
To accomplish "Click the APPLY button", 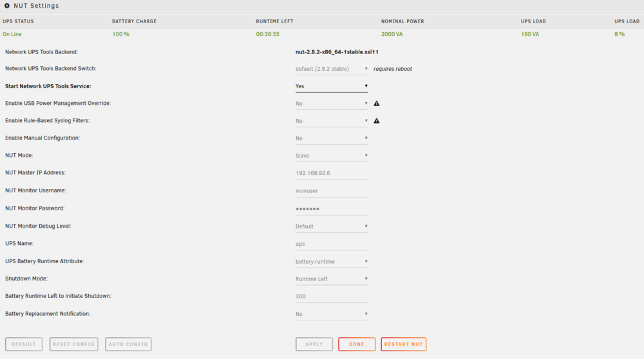I will point(314,344).
